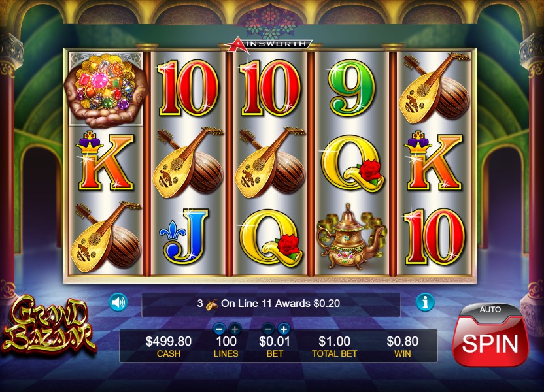Click the K symbol on first reel

[x=105, y=161]
